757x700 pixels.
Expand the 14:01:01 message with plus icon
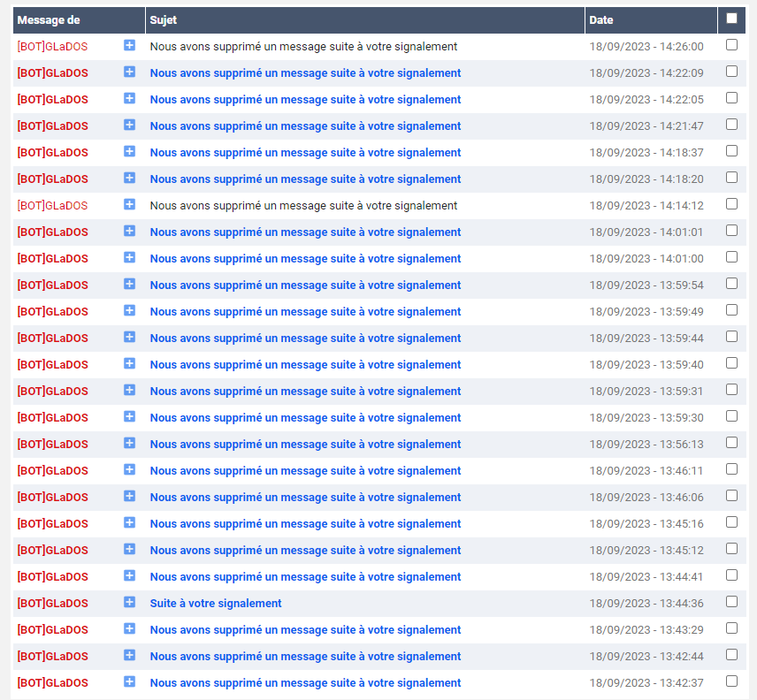129,231
